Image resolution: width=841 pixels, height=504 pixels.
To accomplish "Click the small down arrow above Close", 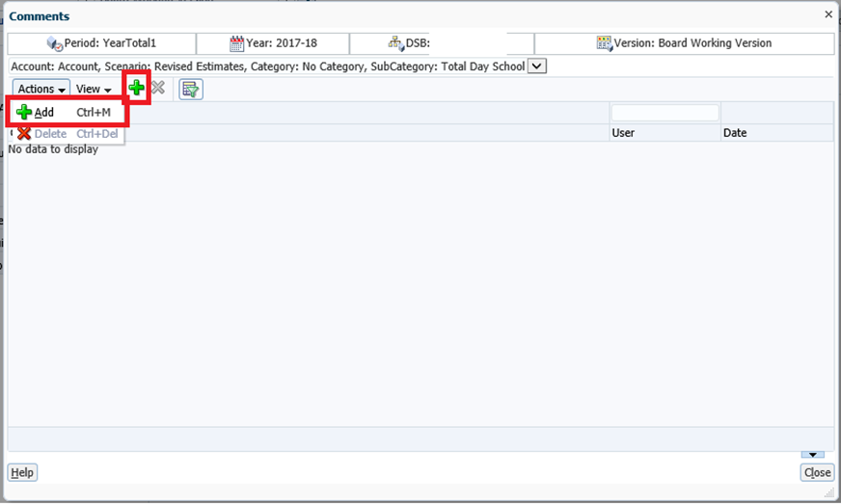I will [812, 454].
